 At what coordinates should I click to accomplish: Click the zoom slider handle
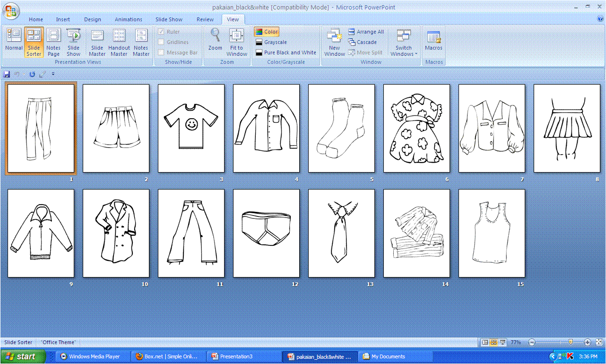(x=571, y=342)
